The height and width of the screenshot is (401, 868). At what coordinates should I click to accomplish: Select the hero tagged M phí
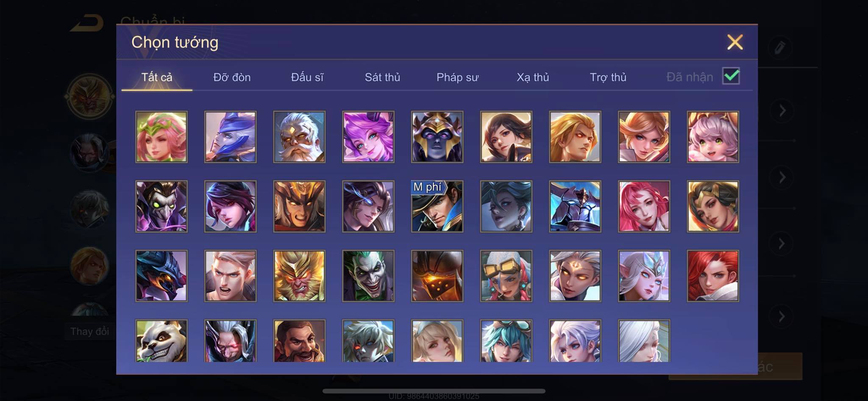tap(437, 206)
